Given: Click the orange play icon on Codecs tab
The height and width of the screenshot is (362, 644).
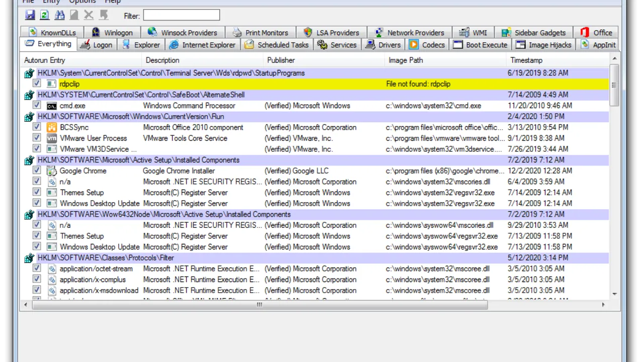Looking at the screenshot, I should tap(414, 45).
